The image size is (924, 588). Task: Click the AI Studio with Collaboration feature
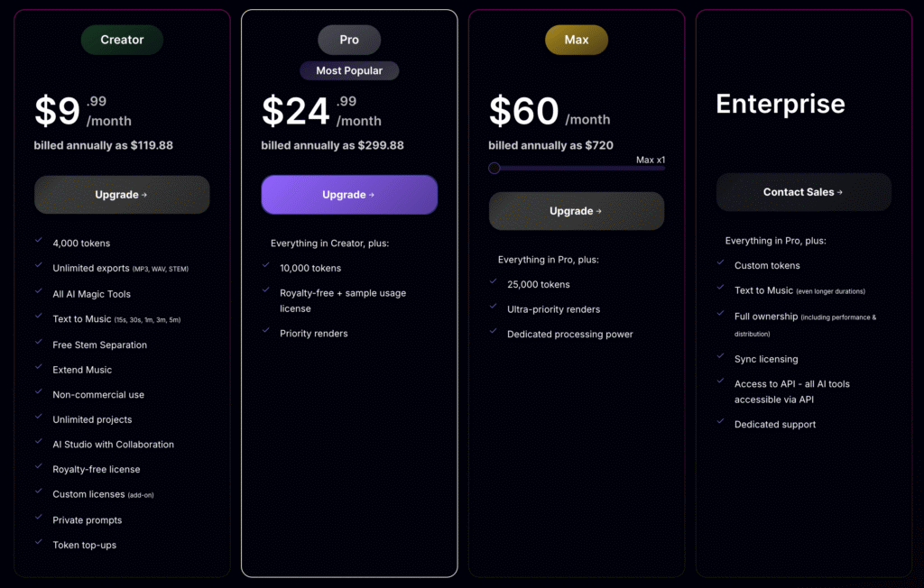tap(113, 445)
